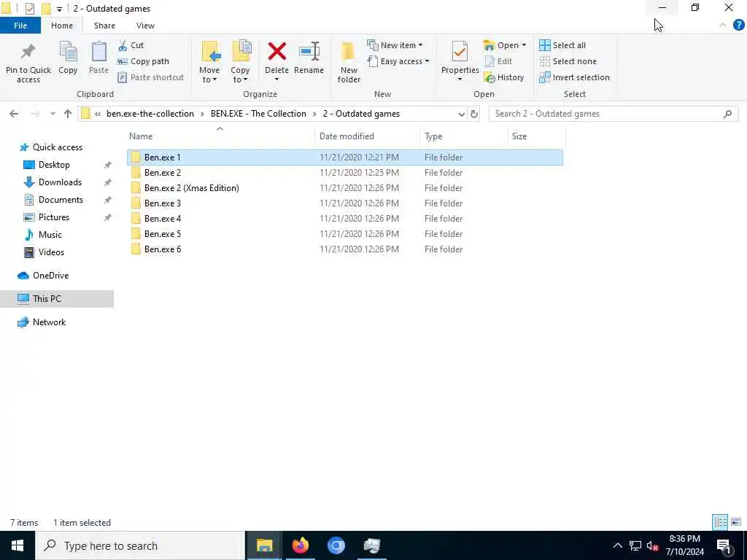Image resolution: width=747 pixels, height=560 pixels.
Task: Create a New folder from ribbon
Action: coord(349,63)
